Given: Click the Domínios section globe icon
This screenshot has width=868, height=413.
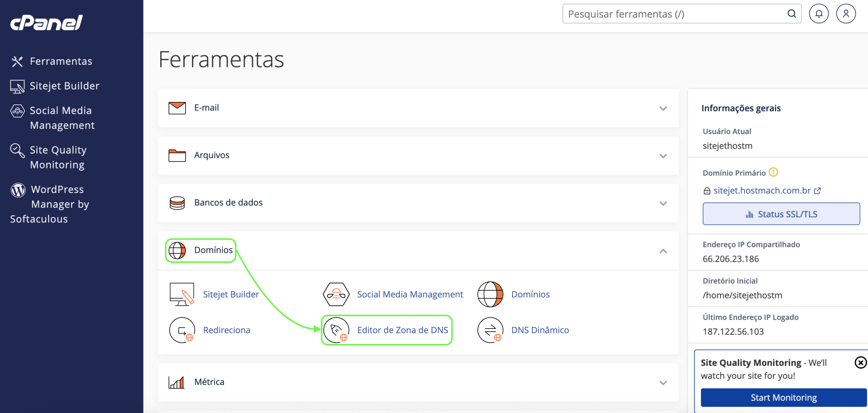Looking at the screenshot, I should click(x=177, y=250).
